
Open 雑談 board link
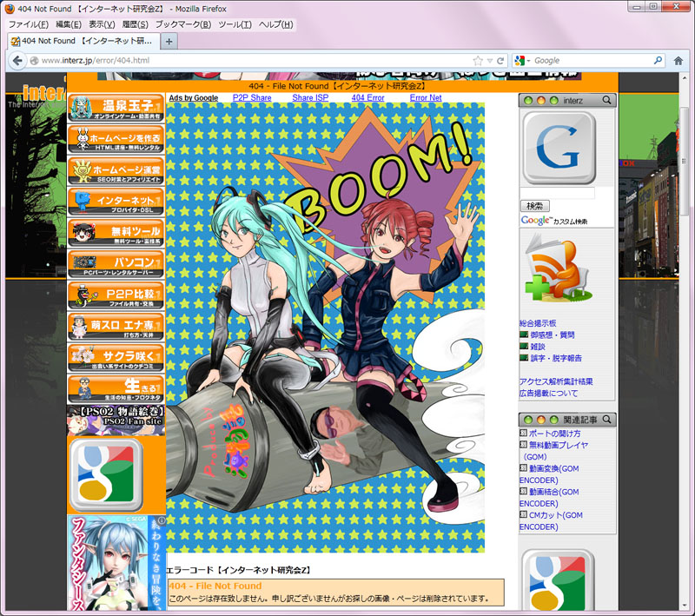(538, 347)
